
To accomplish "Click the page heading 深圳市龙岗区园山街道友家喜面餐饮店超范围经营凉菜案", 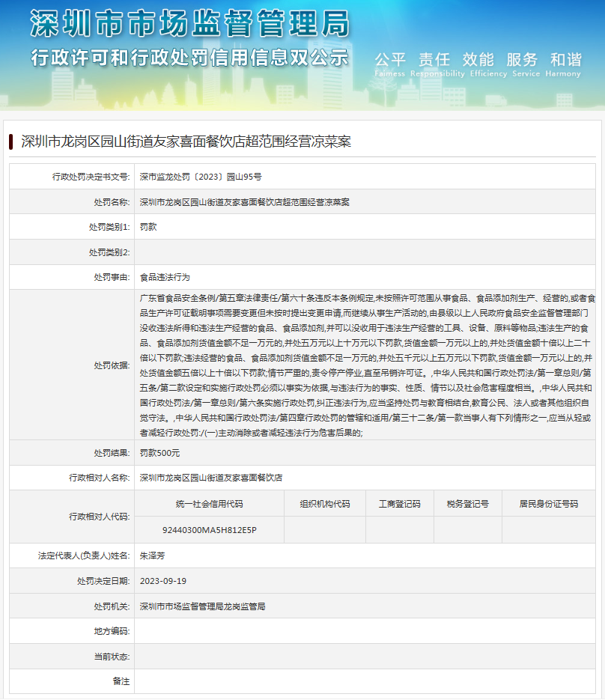I will click(186, 141).
